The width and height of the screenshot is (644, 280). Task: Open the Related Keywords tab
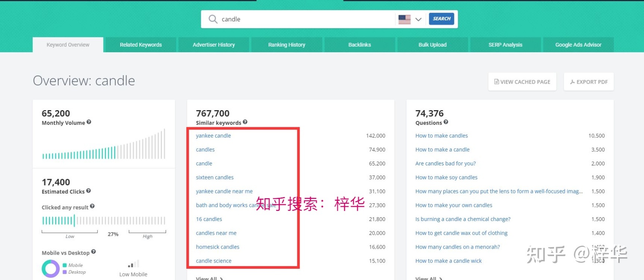[141, 45]
